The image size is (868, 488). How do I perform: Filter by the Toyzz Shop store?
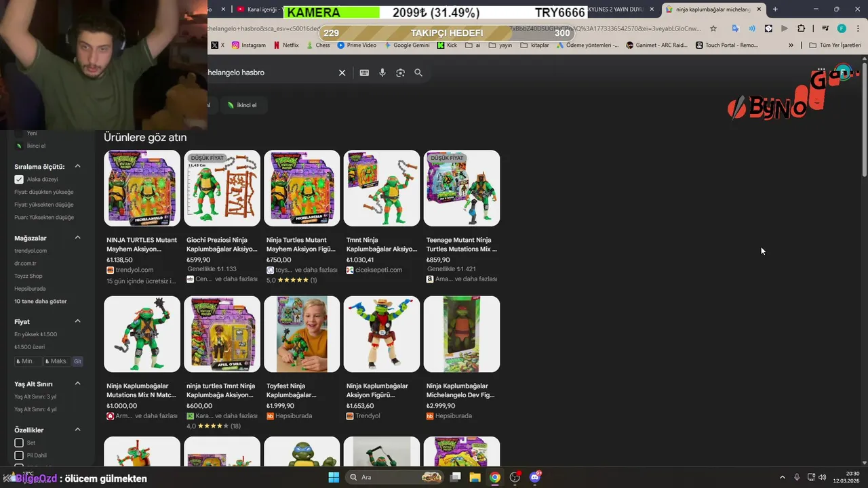tap(28, 276)
